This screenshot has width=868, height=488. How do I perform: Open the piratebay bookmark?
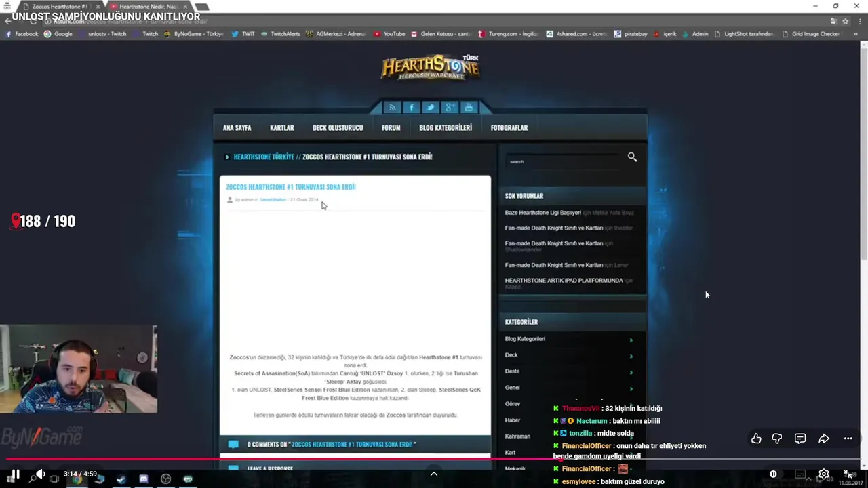point(631,34)
